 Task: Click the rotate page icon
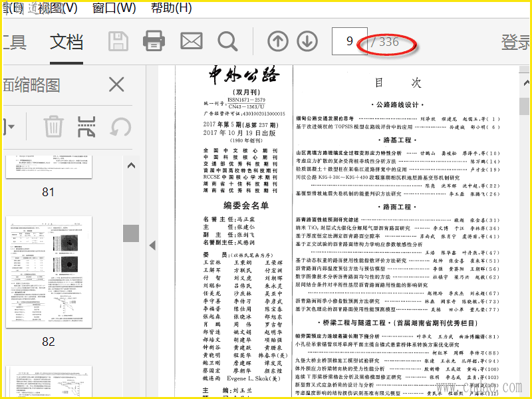120,127
